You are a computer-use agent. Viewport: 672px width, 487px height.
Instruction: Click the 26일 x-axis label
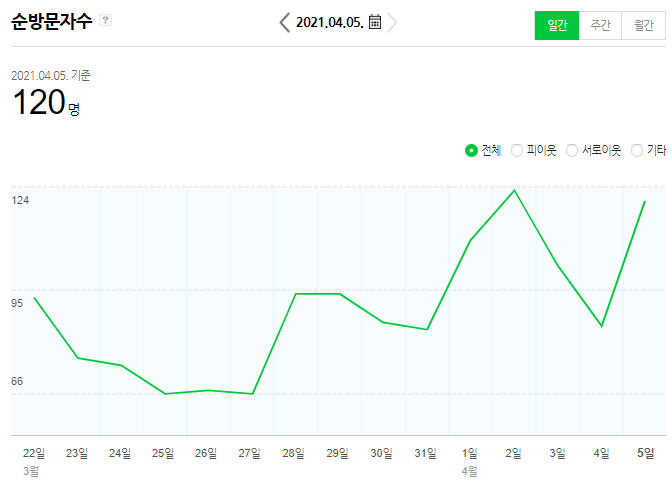(x=206, y=453)
